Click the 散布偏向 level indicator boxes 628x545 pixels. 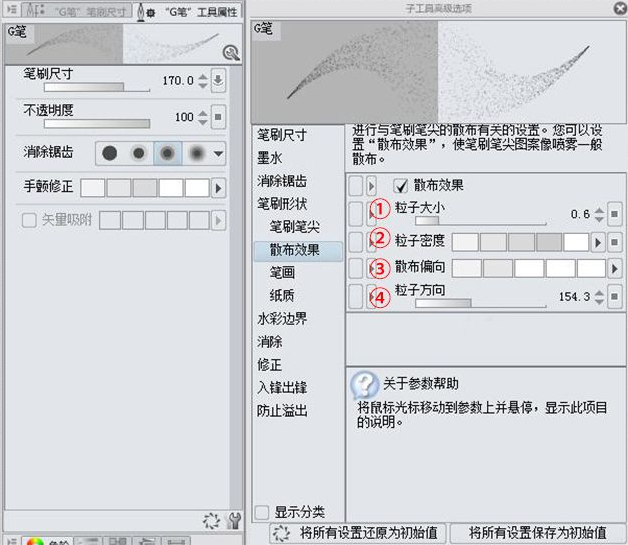click(529, 269)
